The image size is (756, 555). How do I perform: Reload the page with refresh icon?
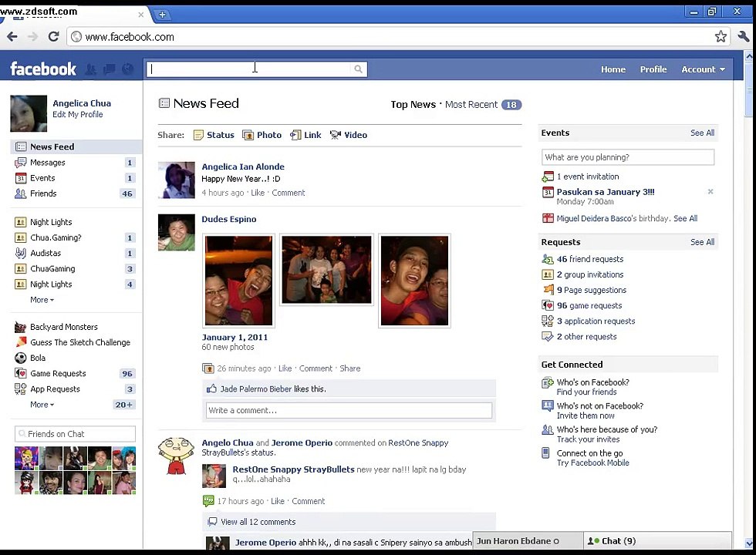pyautogui.click(x=53, y=37)
